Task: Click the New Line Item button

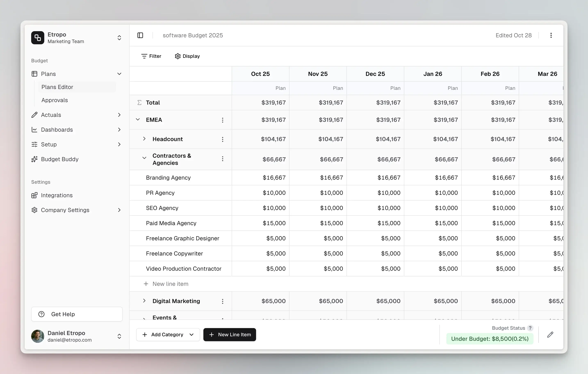Action: pyautogui.click(x=229, y=334)
